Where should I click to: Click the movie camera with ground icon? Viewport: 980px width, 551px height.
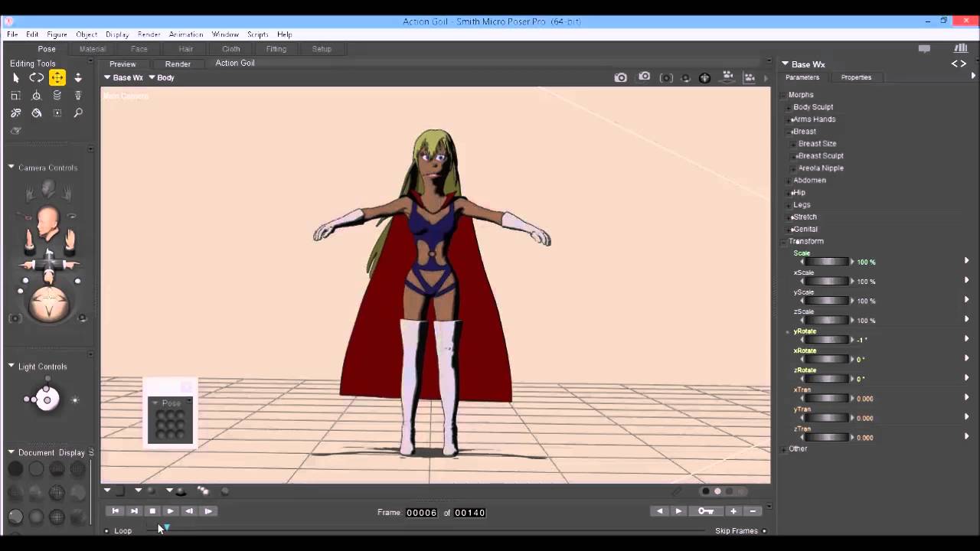point(728,77)
